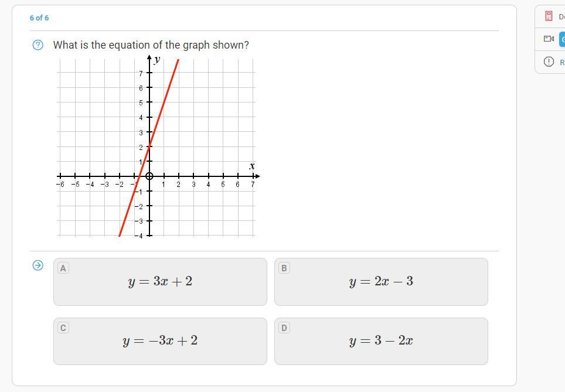The width and height of the screenshot is (565, 392).
Task: Choose answer D: y = 3 − 2x
Action: coord(381,341)
